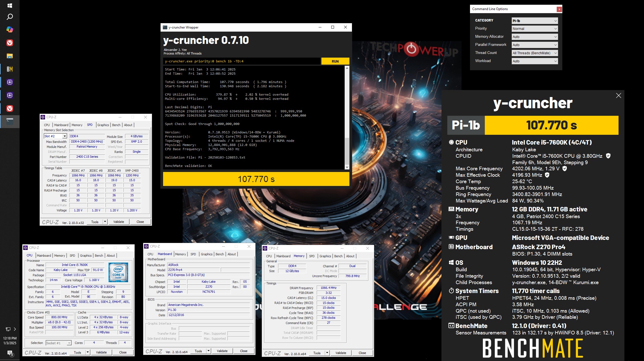Viewport: 644px width, 361px height.
Task: Open Tools dropdown arrow in Memory window
Action: point(327,353)
